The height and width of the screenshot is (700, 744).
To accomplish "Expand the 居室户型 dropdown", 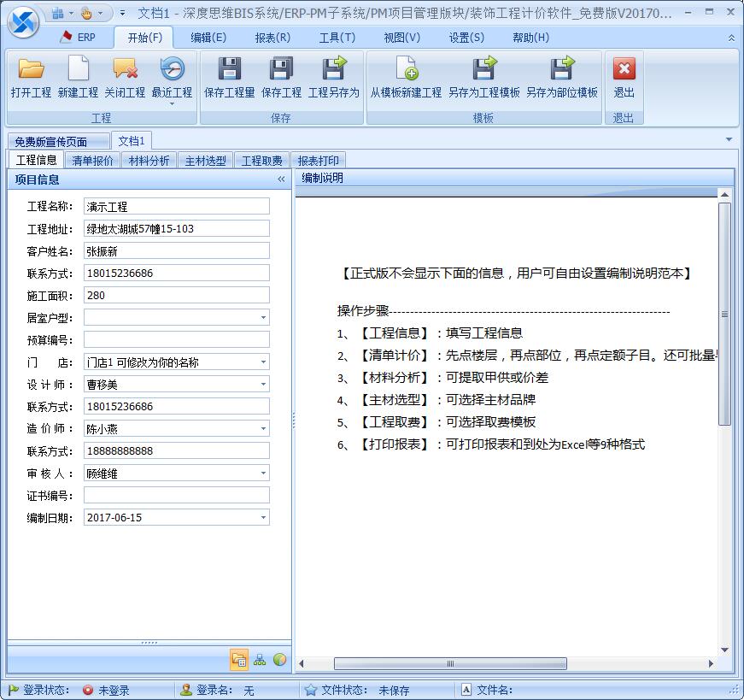I will (x=263, y=318).
